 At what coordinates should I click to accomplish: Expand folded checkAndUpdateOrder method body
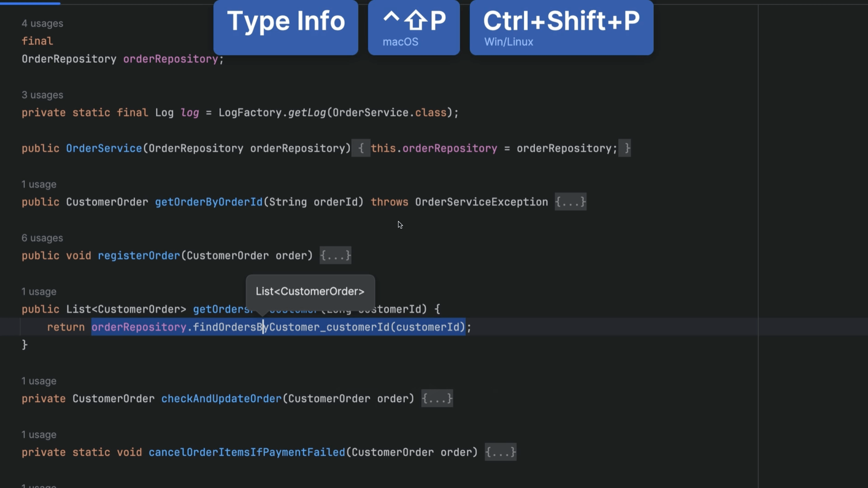pyautogui.click(x=437, y=399)
